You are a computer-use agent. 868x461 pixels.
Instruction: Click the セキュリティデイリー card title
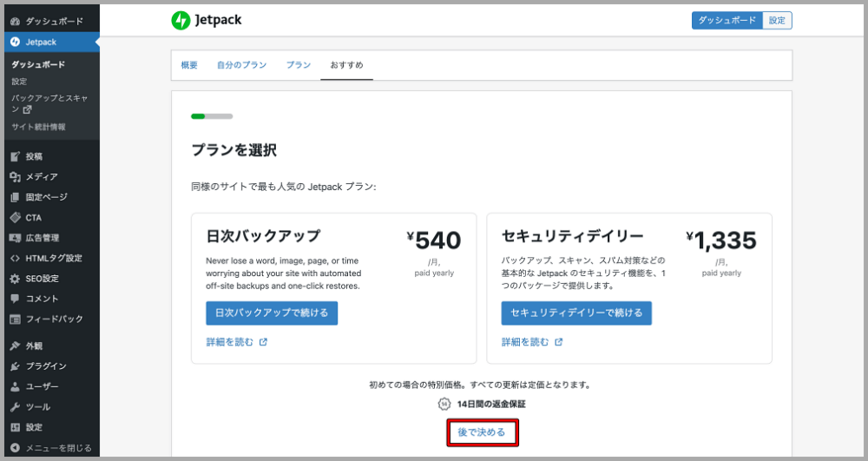click(x=572, y=236)
